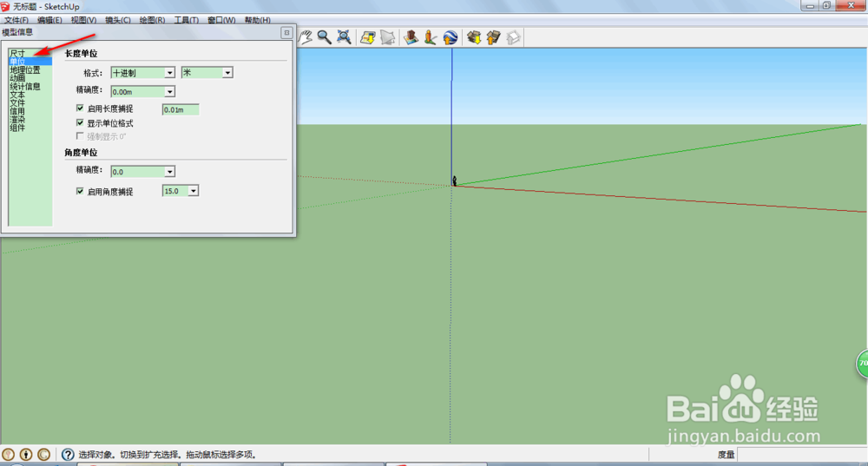
Task: Click the Toggle Terrain icon
Action: click(x=387, y=37)
